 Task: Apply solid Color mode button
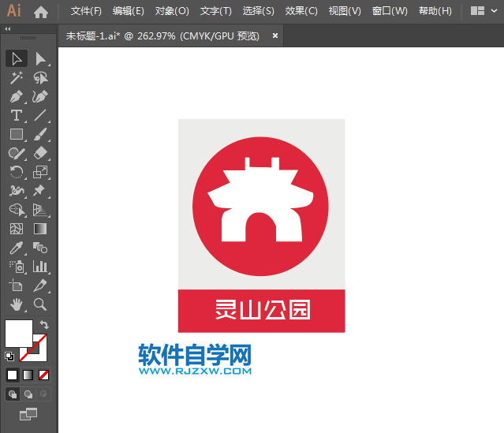(x=12, y=375)
